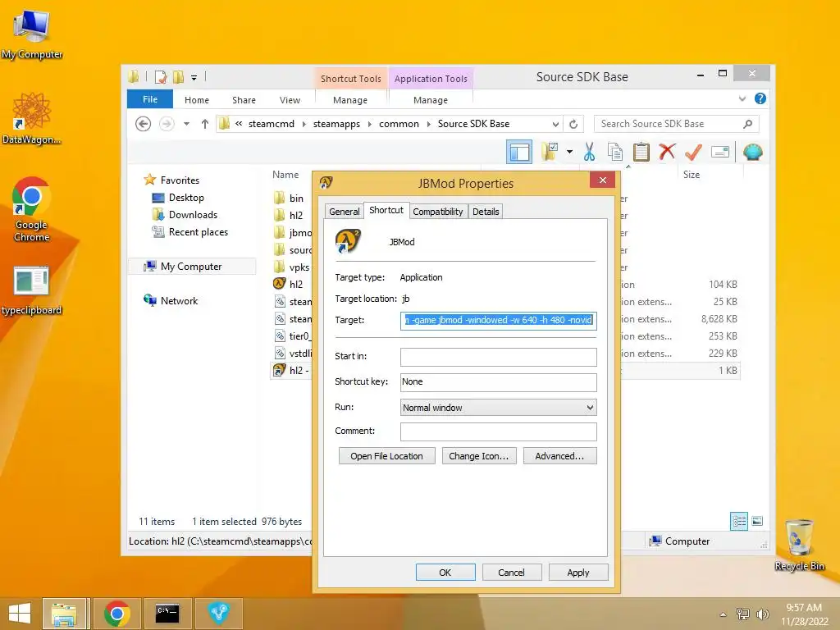This screenshot has width=840, height=630.
Task: Click the blue shell icon in toolbar
Action: tap(753, 152)
